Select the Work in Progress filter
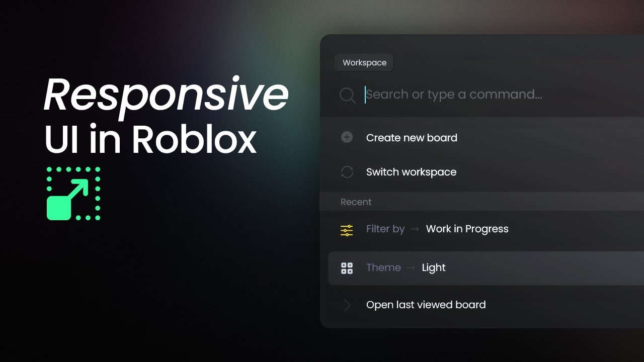644x362 pixels. 467,229
